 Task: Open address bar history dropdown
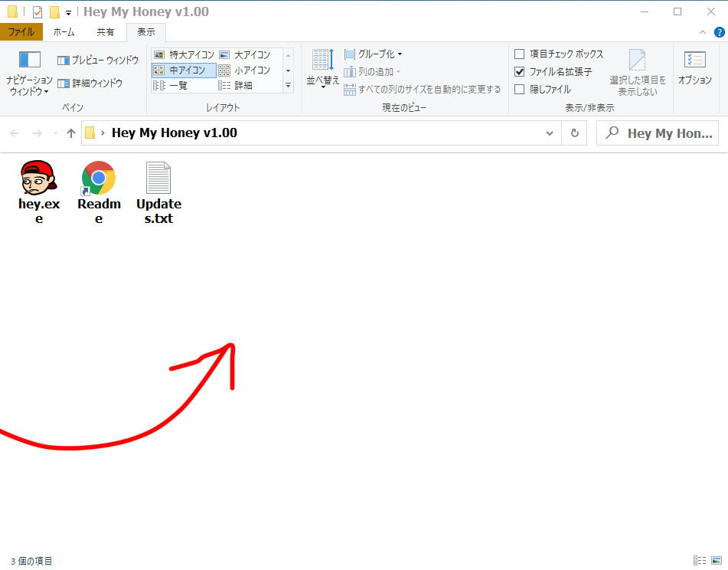click(x=550, y=133)
